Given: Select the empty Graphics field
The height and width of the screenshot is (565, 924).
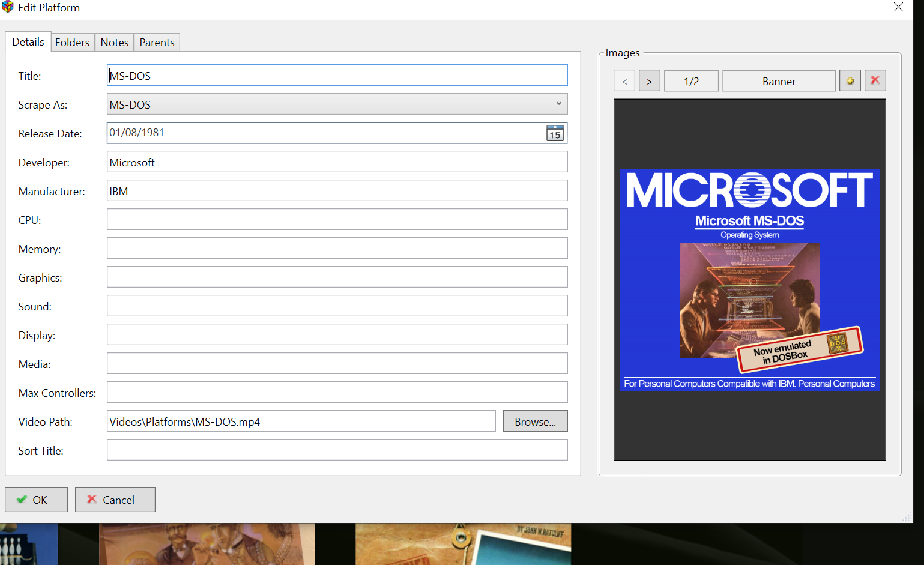Looking at the screenshot, I should tap(337, 277).
